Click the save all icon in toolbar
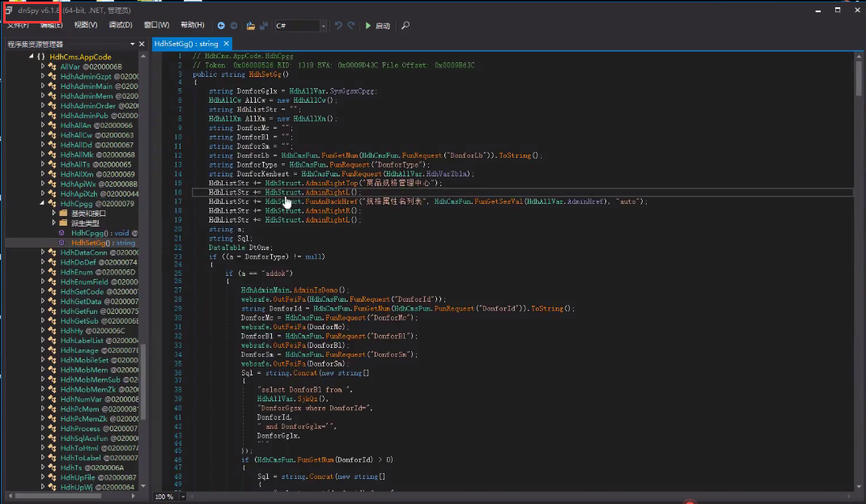 (x=264, y=26)
